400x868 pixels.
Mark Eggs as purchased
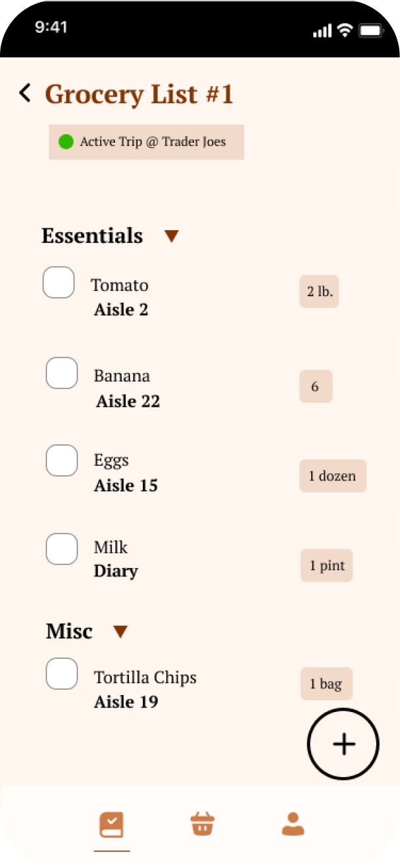click(x=62, y=460)
